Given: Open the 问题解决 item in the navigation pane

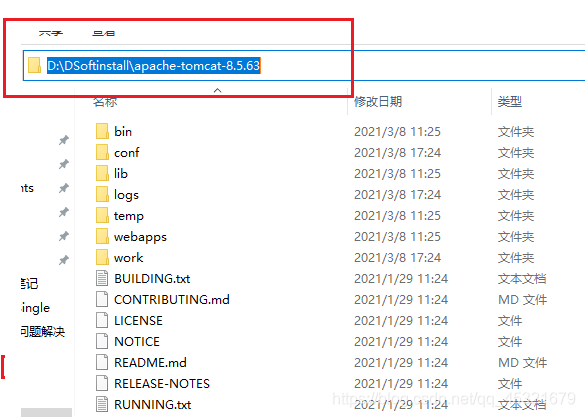Looking at the screenshot, I should tap(43, 331).
